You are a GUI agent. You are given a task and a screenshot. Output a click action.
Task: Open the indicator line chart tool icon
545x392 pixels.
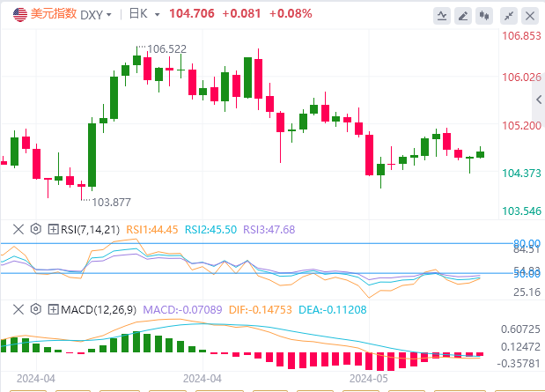442,16
